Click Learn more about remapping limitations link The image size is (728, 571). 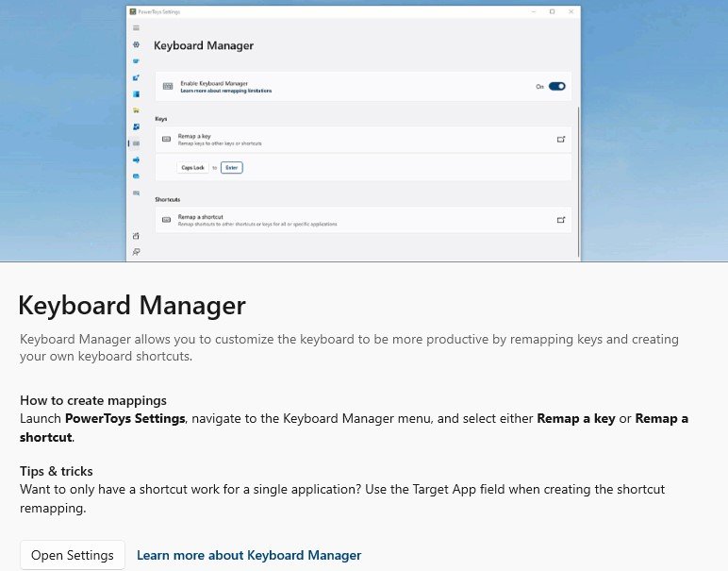click(x=226, y=91)
